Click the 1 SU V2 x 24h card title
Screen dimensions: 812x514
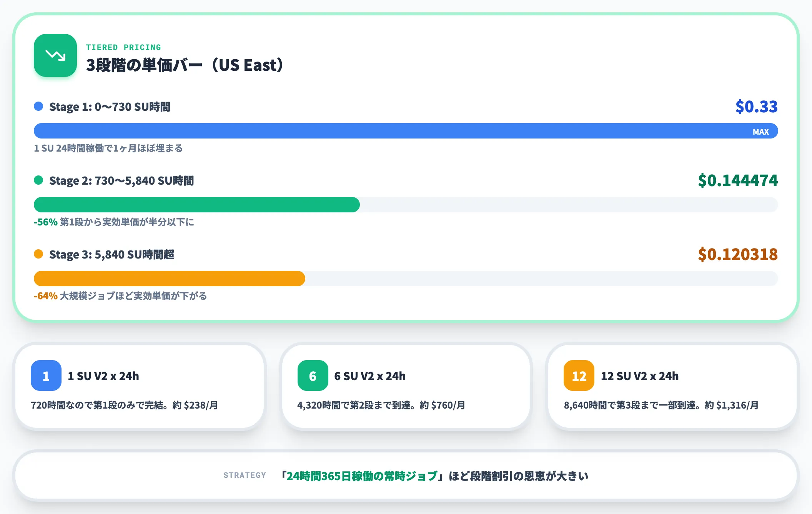(x=103, y=376)
